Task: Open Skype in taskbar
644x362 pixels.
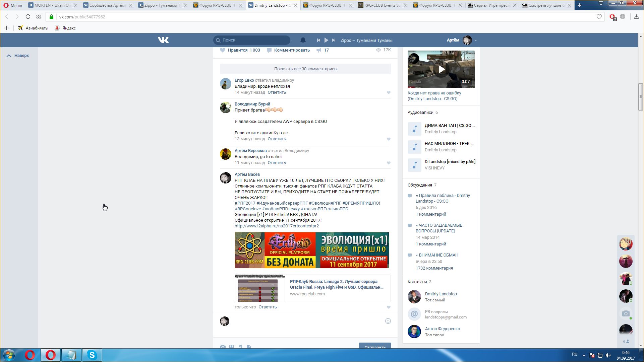Action: [92, 355]
